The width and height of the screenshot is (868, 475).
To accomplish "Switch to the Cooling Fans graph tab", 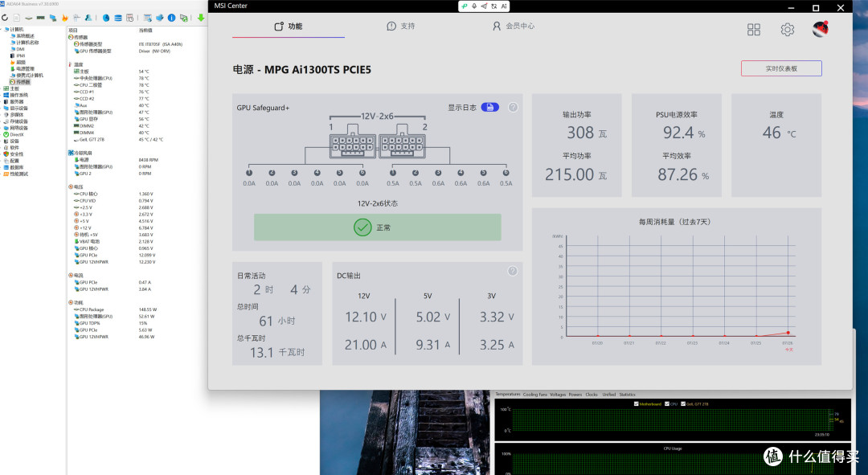I will [x=534, y=394].
